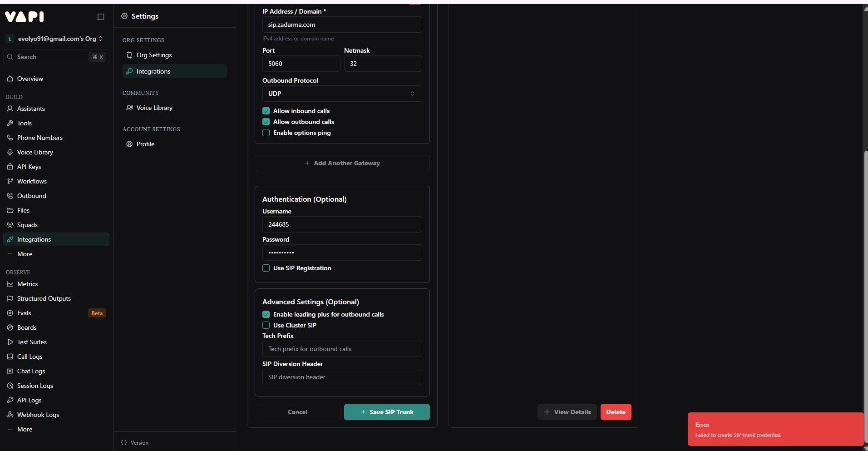The height and width of the screenshot is (451, 868).
Task: Click the Version link
Action: (135, 442)
